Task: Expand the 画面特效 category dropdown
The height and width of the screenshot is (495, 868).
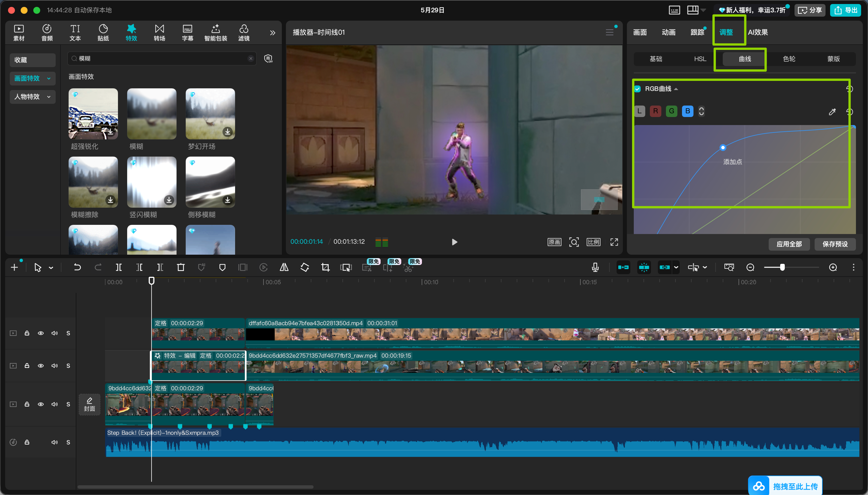Action: pyautogui.click(x=49, y=79)
